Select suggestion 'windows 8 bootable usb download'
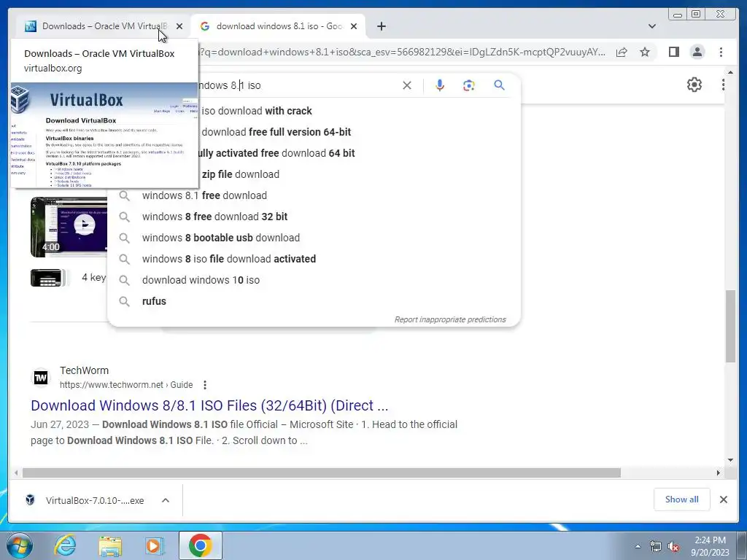This screenshot has width=747, height=560. click(314, 238)
